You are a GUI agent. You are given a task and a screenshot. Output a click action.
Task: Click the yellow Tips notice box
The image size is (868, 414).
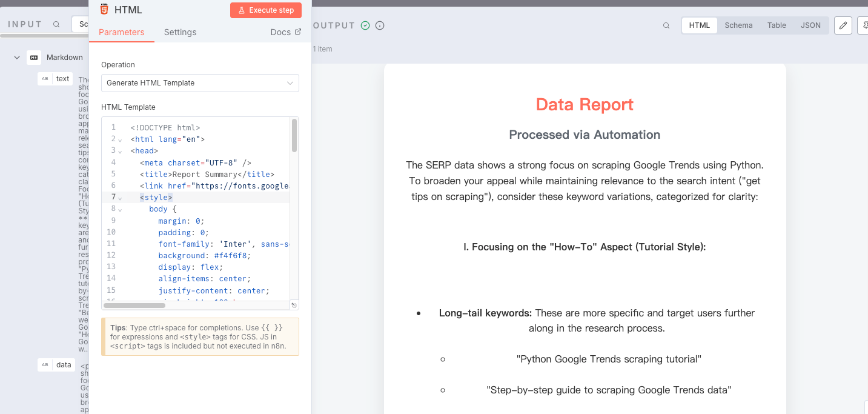(x=200, y=336)
